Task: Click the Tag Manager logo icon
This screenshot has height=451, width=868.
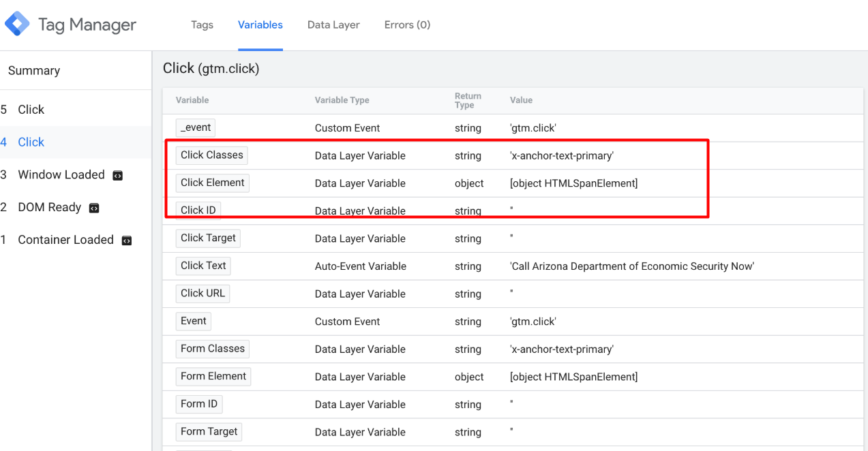Action: pyautogui.click(x=17, y=25)
